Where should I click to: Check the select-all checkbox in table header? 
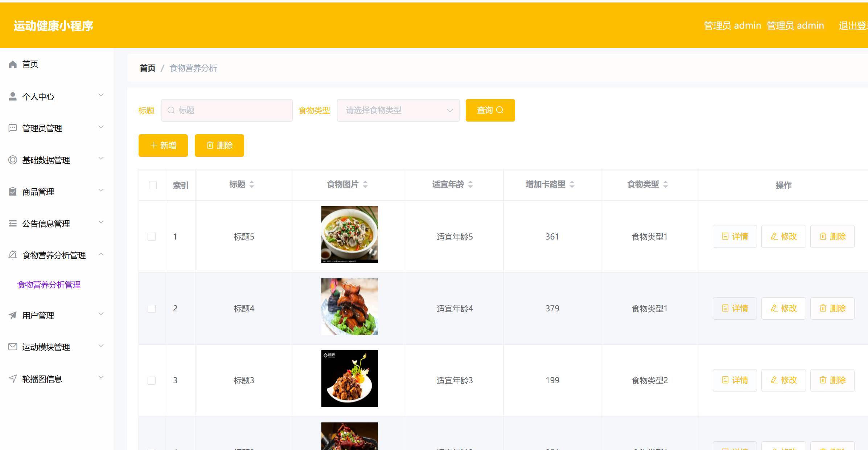(x=153, y=185)
